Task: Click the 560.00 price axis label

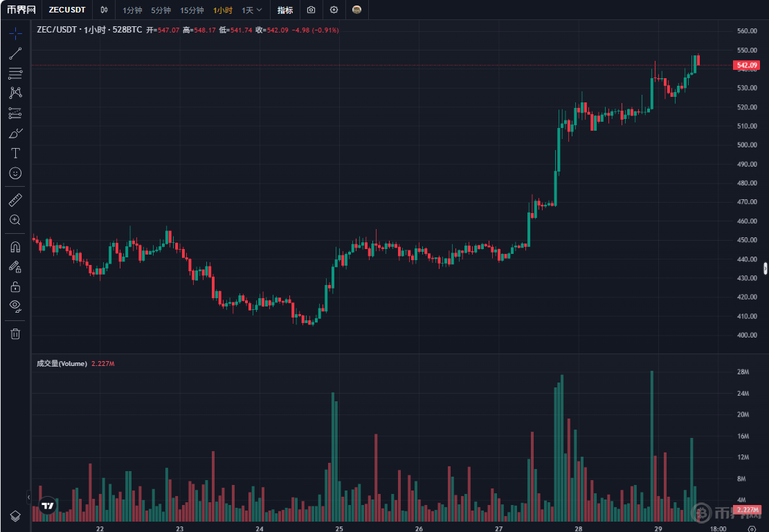Action: click(747, 31)
